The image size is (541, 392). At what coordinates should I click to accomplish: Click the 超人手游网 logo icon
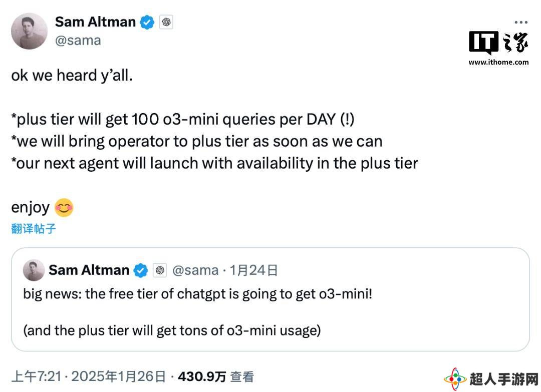click(x=455, y=379)
